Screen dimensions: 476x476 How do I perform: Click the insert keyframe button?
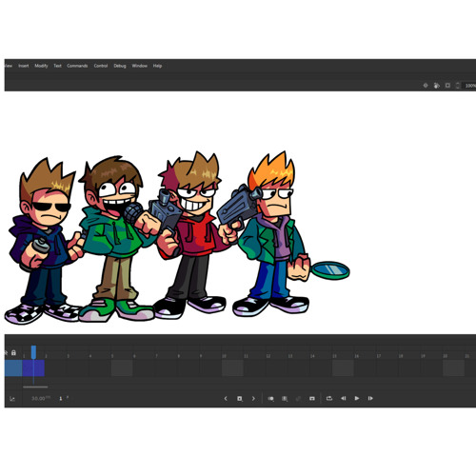pos(240,398)
